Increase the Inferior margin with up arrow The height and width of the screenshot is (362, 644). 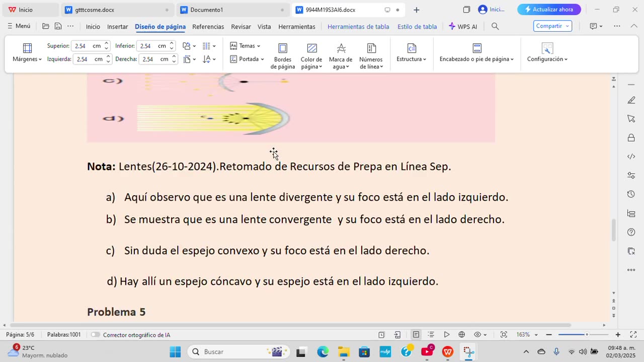tap(172, 44)
